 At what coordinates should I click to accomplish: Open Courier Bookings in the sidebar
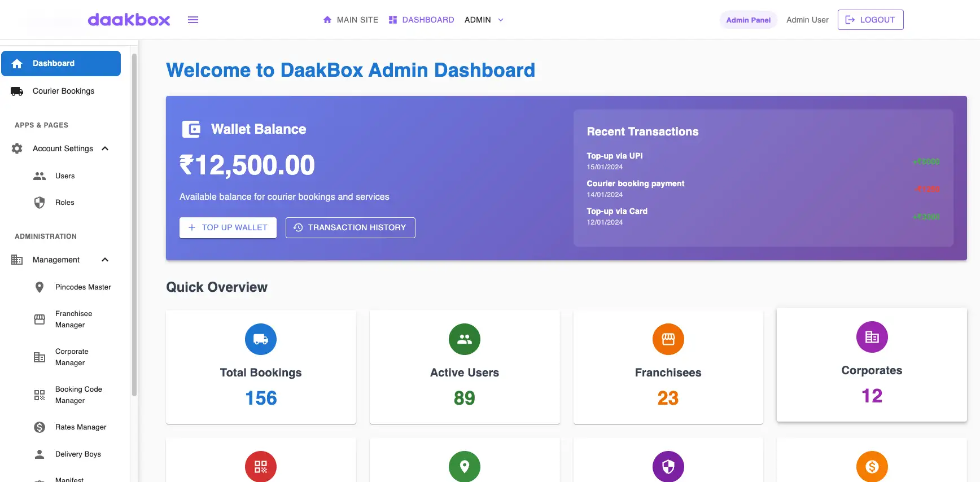pos(61,91)
